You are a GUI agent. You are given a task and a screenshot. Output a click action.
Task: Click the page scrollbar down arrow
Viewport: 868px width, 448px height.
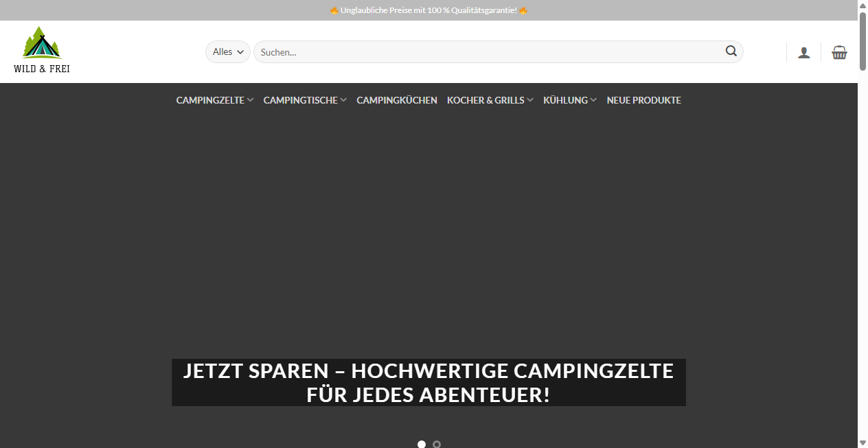(x=863, y=443)
